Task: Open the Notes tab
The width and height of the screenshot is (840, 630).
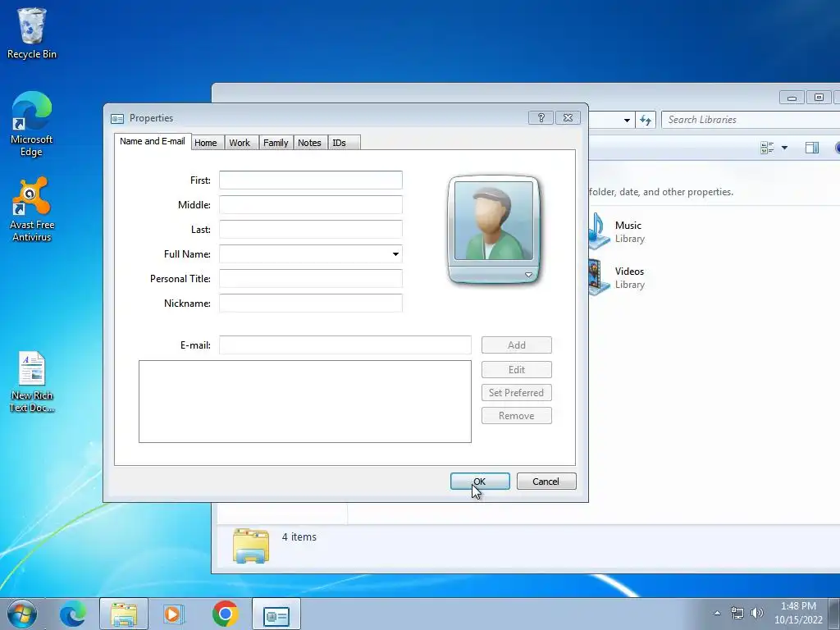Action: tap(309, 143)
